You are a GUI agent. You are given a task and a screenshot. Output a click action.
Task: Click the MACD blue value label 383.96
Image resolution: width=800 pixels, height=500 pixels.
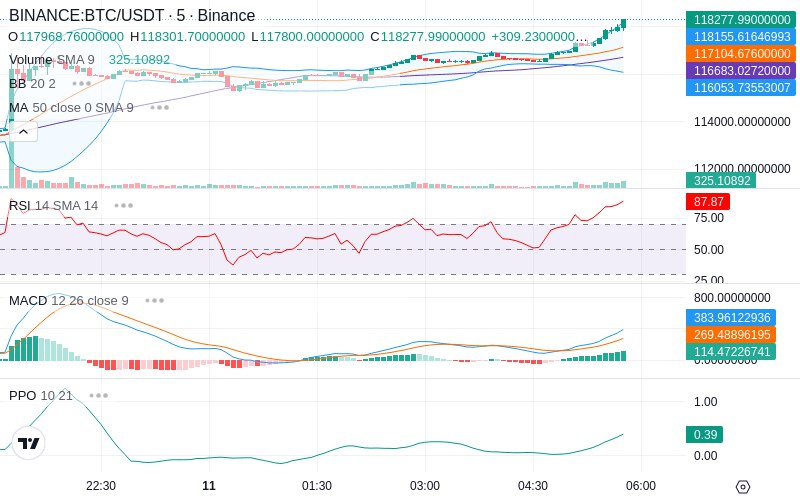(x=731, y=318)
